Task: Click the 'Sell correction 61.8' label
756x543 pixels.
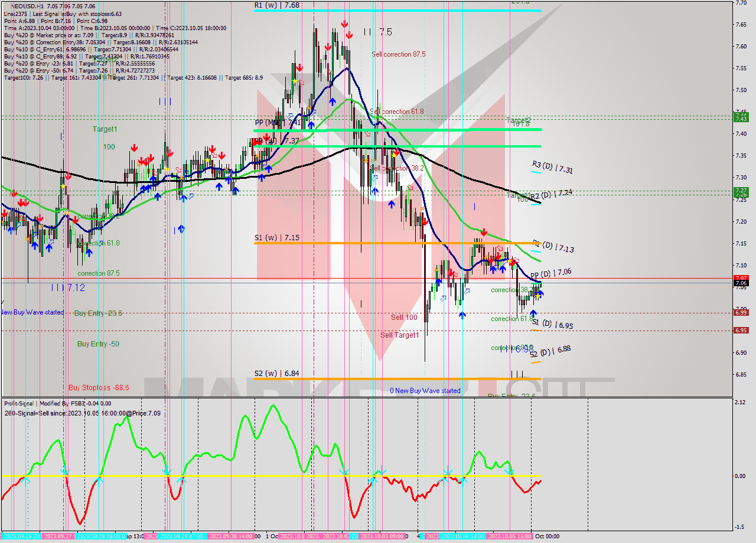Action: click(397, 112)
